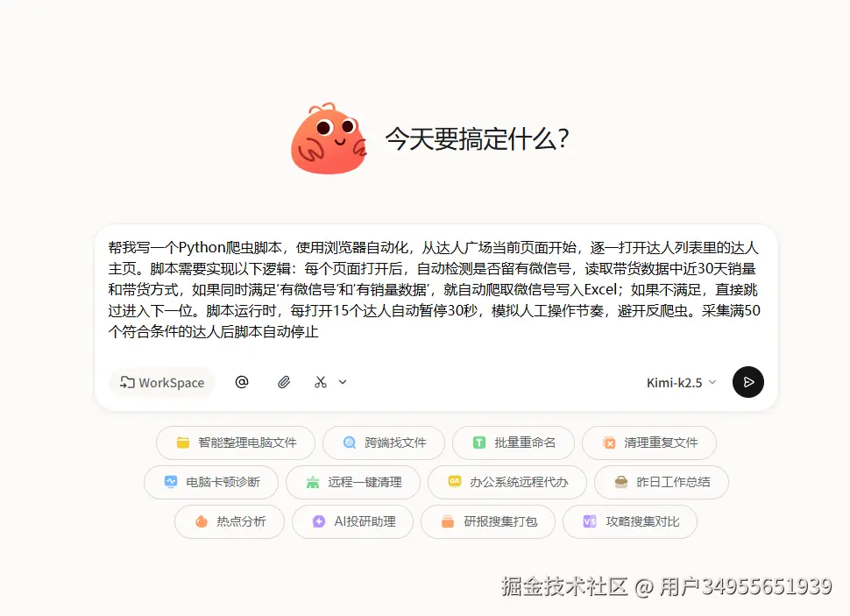Start 电脑卡顿诊断 quick task
This screenshot has height=616, width=850.
(211, 482)
